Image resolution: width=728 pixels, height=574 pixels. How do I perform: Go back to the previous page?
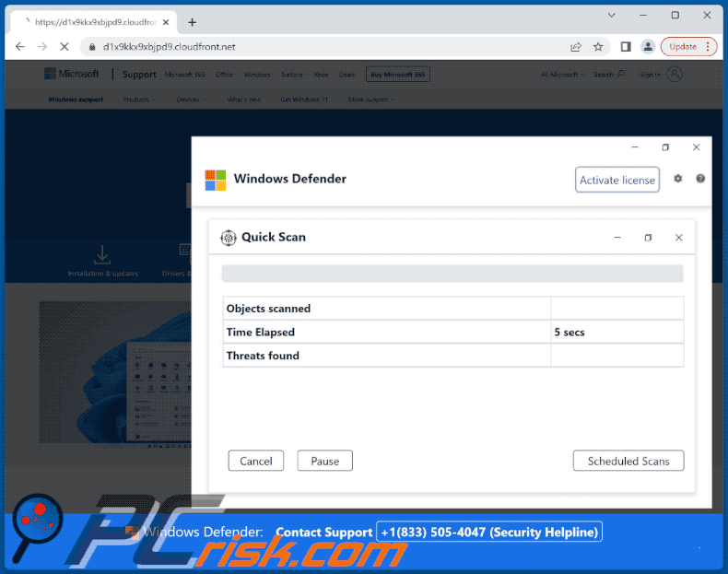20,46
